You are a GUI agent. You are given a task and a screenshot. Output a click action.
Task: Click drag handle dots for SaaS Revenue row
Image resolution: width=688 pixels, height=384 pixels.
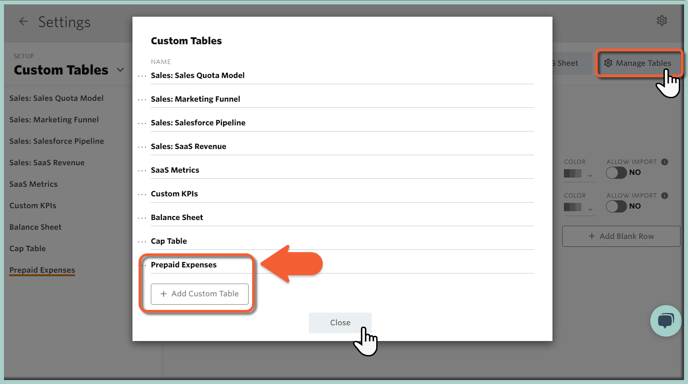pyautogui.click(x=142, y=147)
